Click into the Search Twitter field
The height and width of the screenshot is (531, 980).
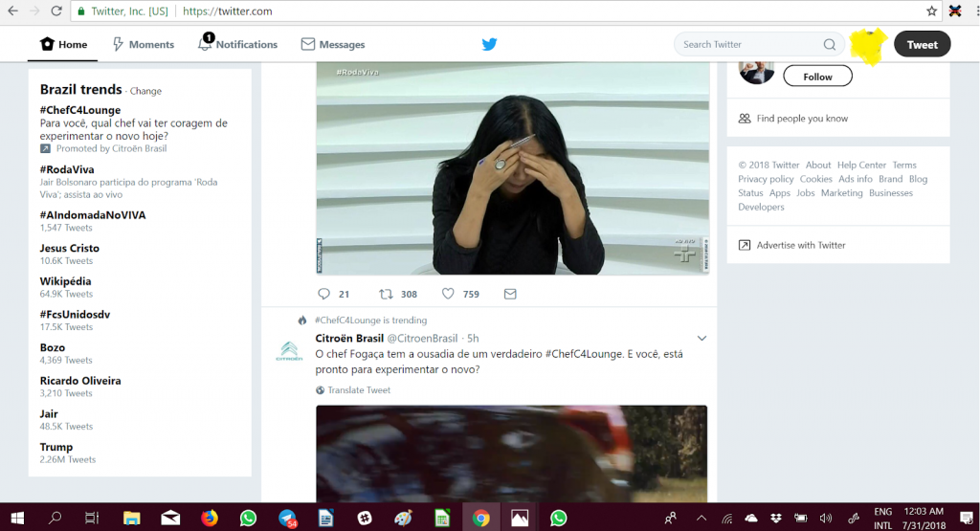(x=746, y=44)
